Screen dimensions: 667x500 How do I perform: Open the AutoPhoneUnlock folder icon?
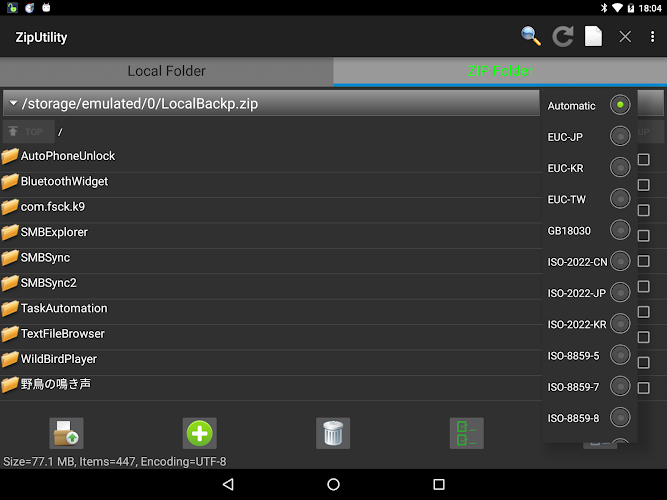pyautogui.click(x=10, y=156)
